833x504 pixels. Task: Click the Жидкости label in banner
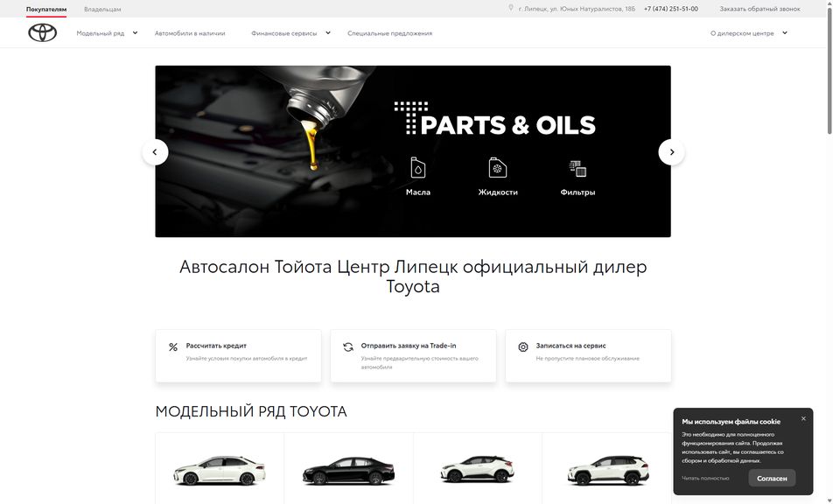click(498, 192)
